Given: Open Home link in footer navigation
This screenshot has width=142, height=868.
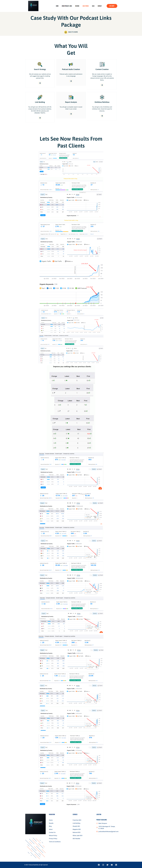Looking at the screenshot, I should (51, 820).
